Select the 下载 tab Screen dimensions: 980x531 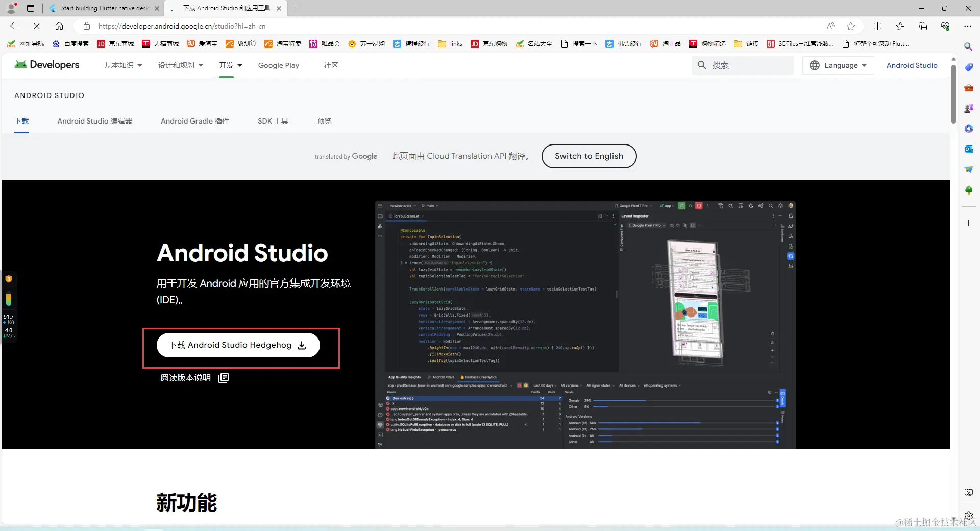(x=21, y=121)
